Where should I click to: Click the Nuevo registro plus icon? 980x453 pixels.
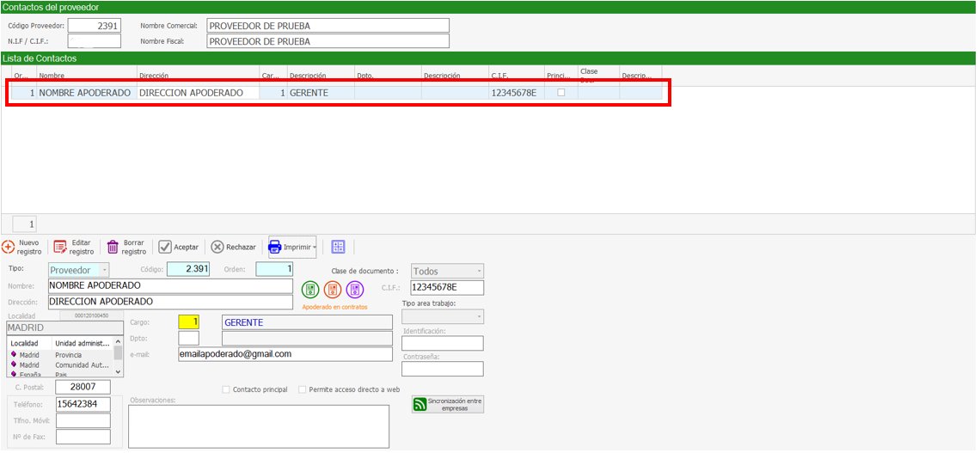point(8,247)
